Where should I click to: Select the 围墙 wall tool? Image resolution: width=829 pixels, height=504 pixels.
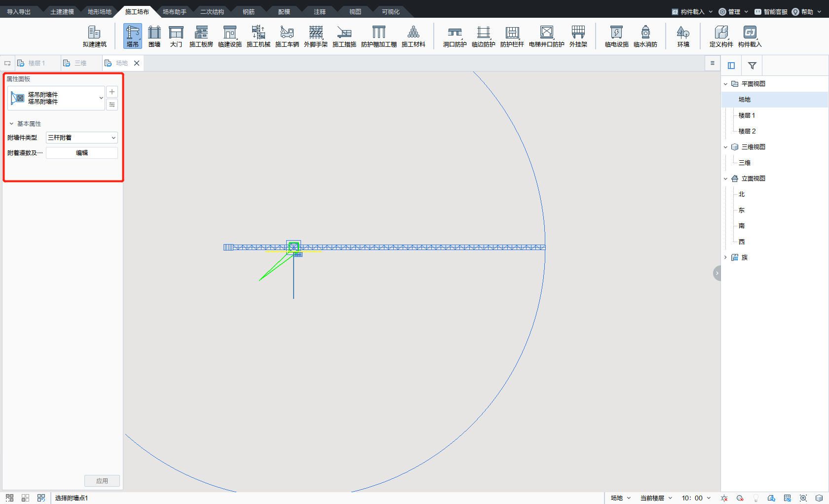click(x=154, y=36)
